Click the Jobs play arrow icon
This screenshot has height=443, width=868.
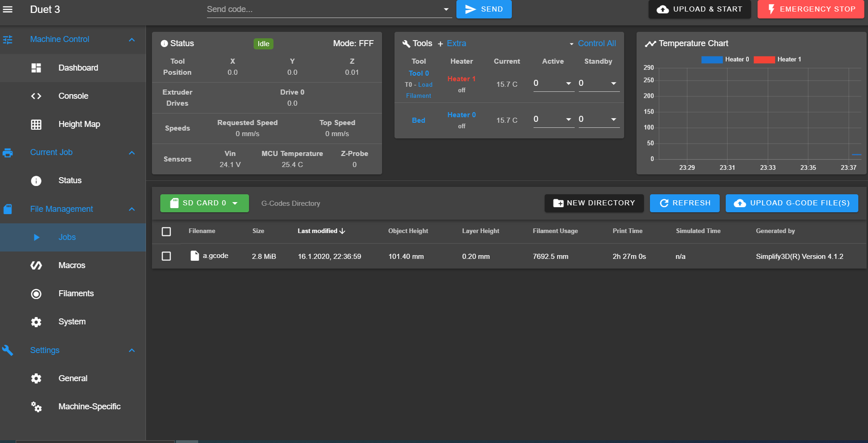tap(36, 237)
